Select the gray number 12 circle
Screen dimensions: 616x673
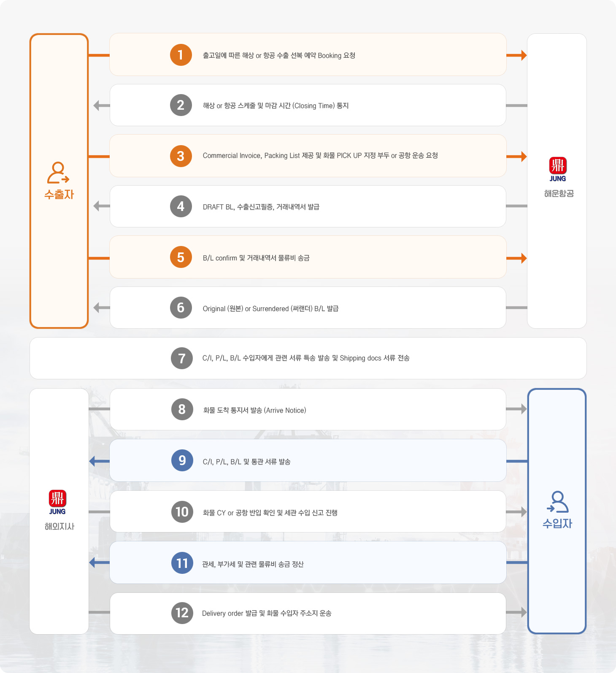182,613
